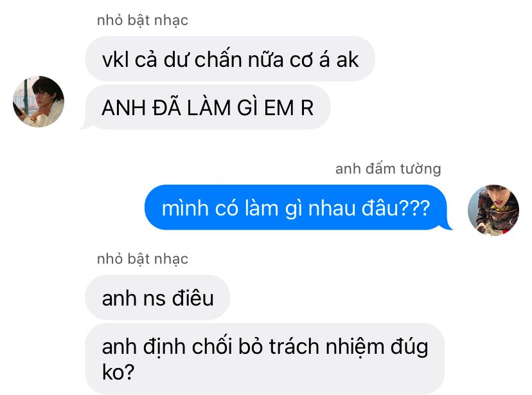Click the topmost 'nhỏ bật nhạc' sender name
Image resolution: width=532 pixels, height=395 pixels.
pyautogui.click(x=143, y=20)
